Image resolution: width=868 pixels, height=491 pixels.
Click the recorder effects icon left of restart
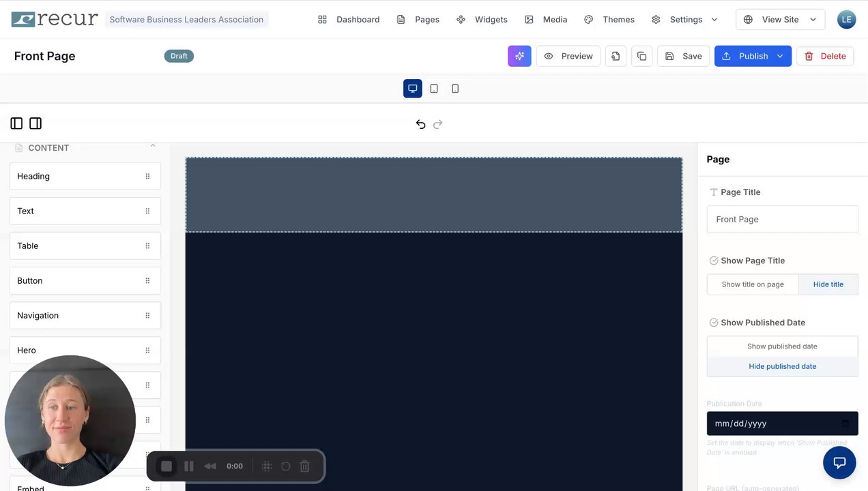coord(267,466)
